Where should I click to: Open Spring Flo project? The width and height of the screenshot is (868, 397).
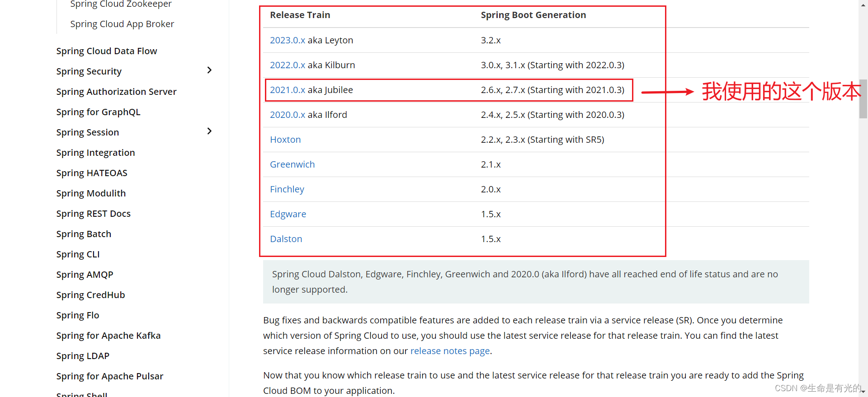[x=78, y=315]
